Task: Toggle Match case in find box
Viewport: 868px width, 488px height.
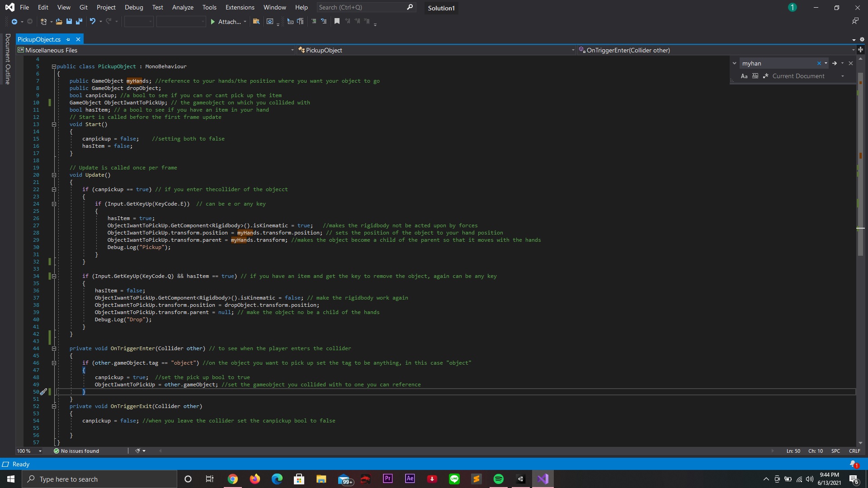Action: pyautogui.click(x=744, y=76)
